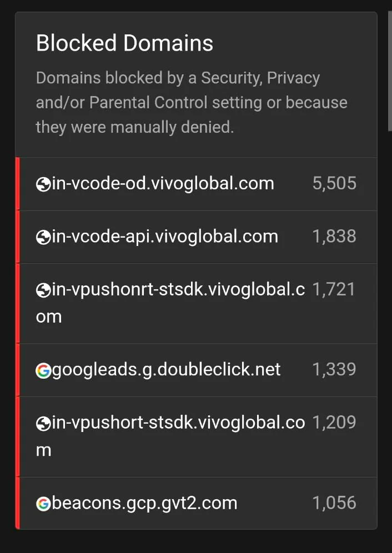The height and width of the screenshot is (553, 392).
Task: Select the beacons.gcp.gvt2.com domain name
Action: 144,504
